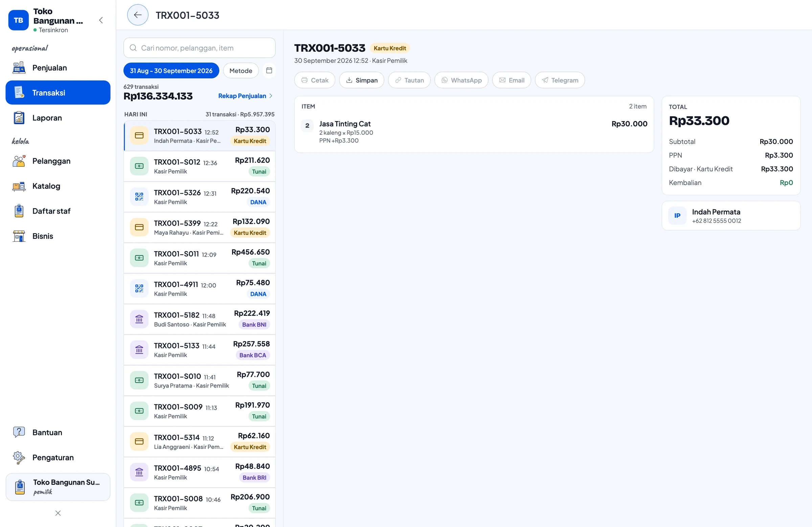The height and width of the screenshot is (527, 812).
Task: Select transaction TRX001-5326 paid with DANA
Action: coord(199,197)
